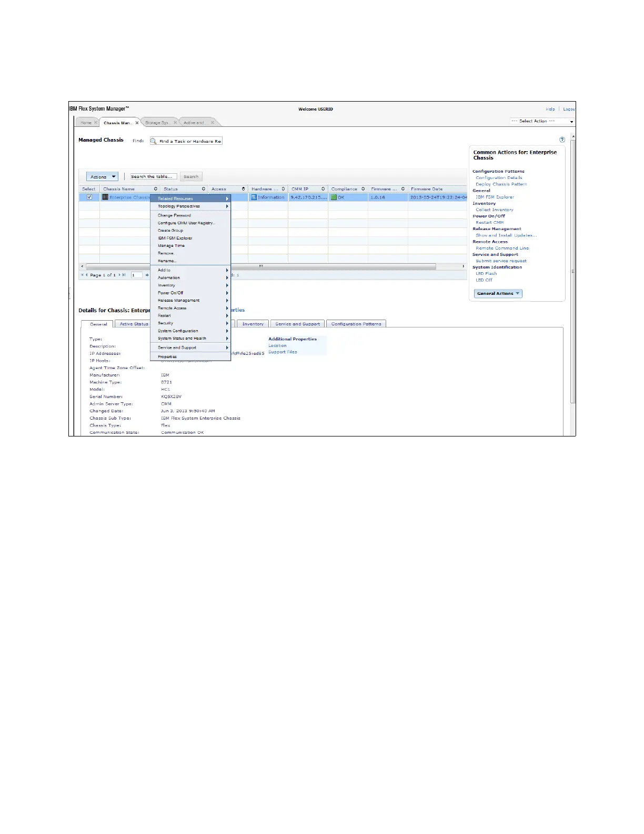The image size is (644, 834).
Task: Choose Rename... from context menu
Action: 190,261
